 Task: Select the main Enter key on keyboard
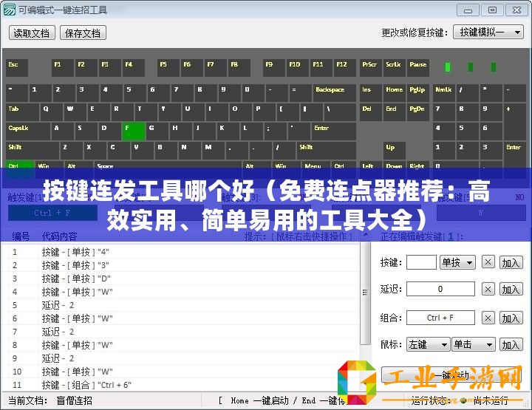[x=333, y=131]
